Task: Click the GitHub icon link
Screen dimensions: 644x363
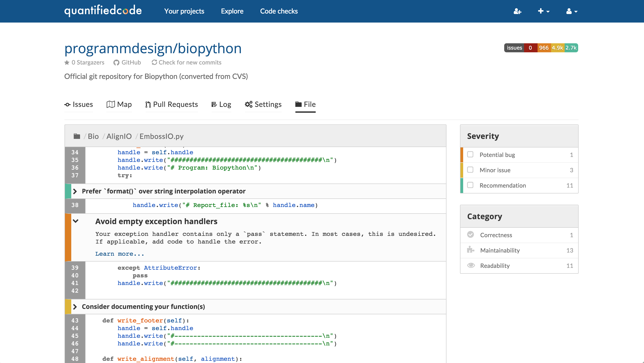Action: tap(116, 62)
